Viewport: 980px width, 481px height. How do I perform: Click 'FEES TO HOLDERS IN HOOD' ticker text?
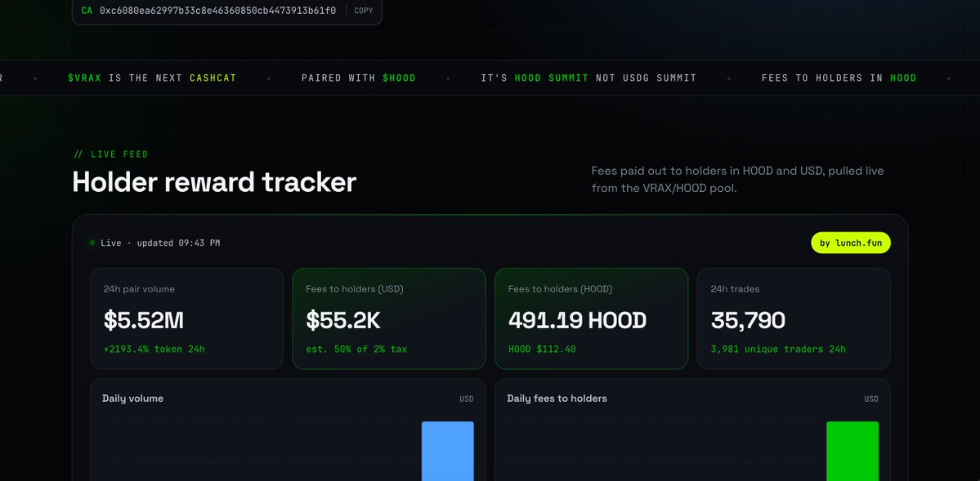pyautogui.click(x=839, y=78)
